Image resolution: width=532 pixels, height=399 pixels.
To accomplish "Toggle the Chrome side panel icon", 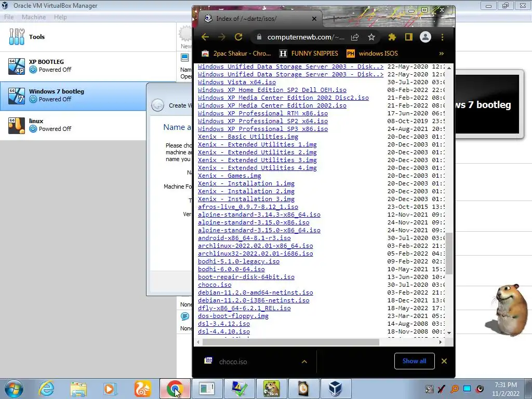I will [408, 37].
